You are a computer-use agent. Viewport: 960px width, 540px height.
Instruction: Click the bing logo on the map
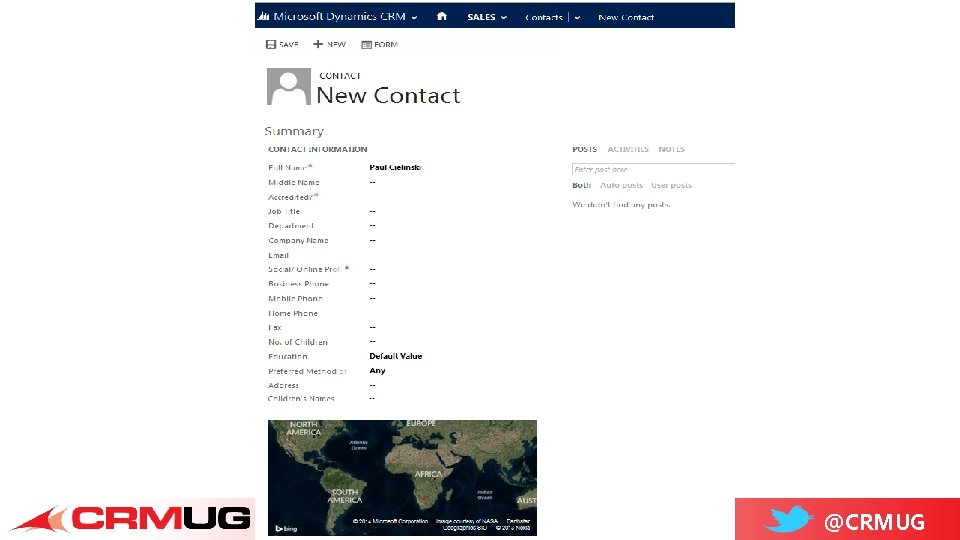pyautogui.click(x=286, y=528)
